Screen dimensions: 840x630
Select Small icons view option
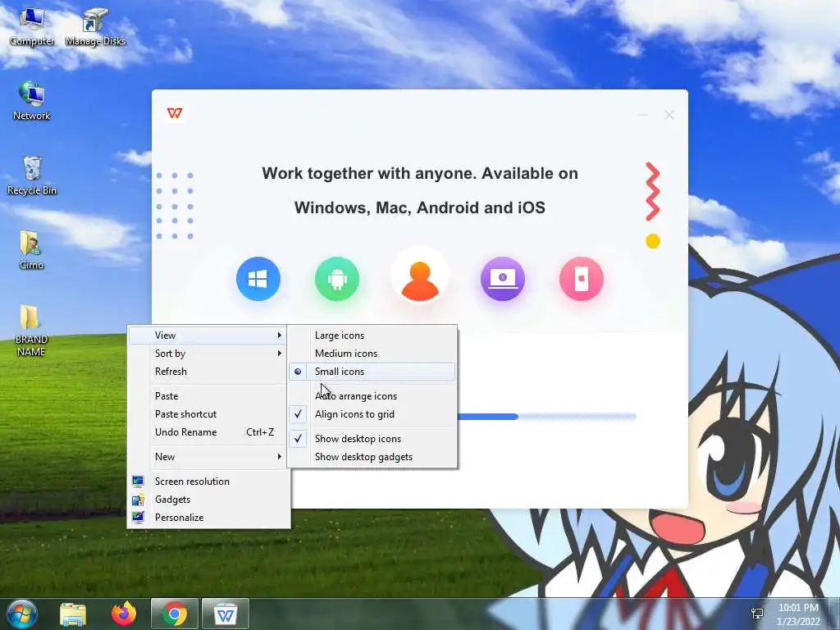click(372, 372)
